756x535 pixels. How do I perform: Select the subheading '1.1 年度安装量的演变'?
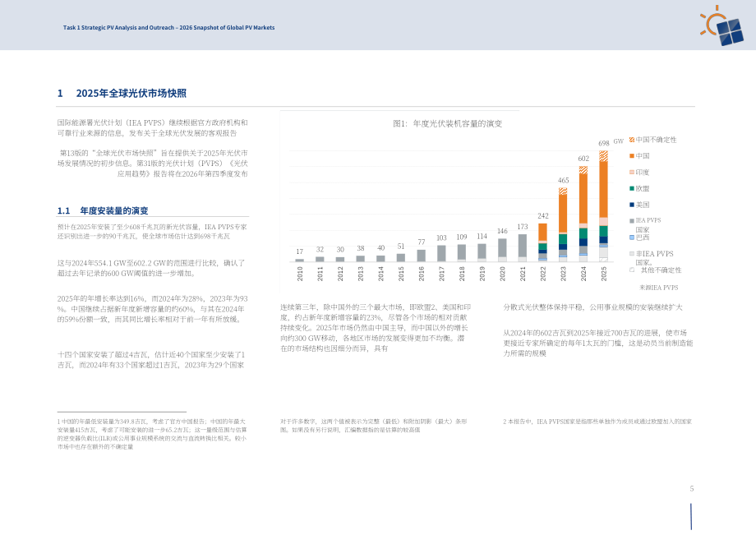(103, 210)
